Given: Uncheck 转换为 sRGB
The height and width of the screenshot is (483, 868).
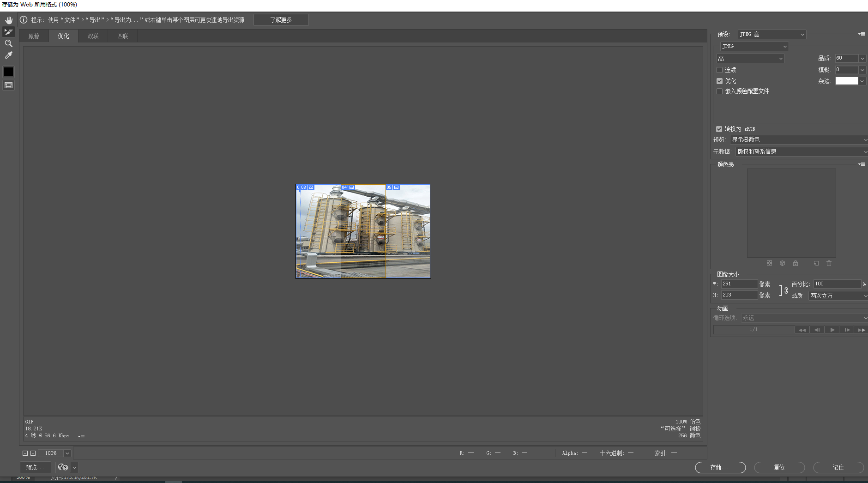Looking at the screenshot, I should (x=720, y=129).
